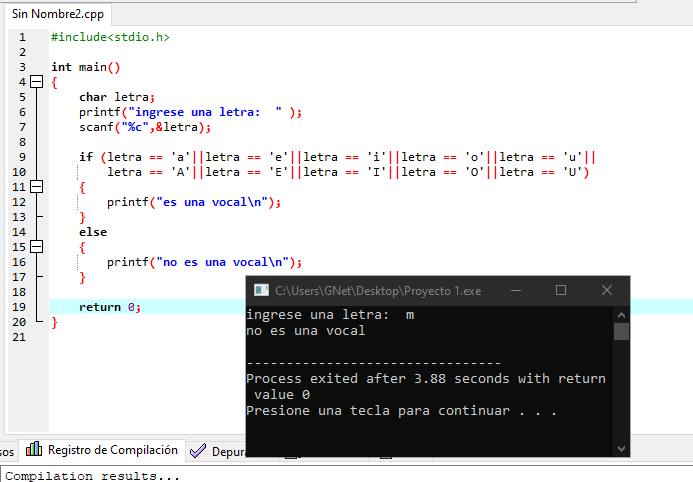Click line number 19 in the gutter
The image size is (693, 482).
pos(21,307)
